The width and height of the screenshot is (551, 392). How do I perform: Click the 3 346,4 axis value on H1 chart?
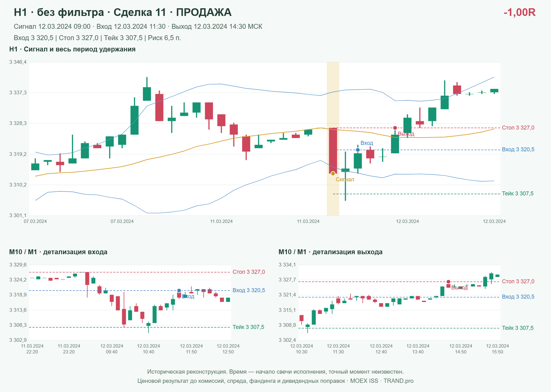tap(18, 62)
